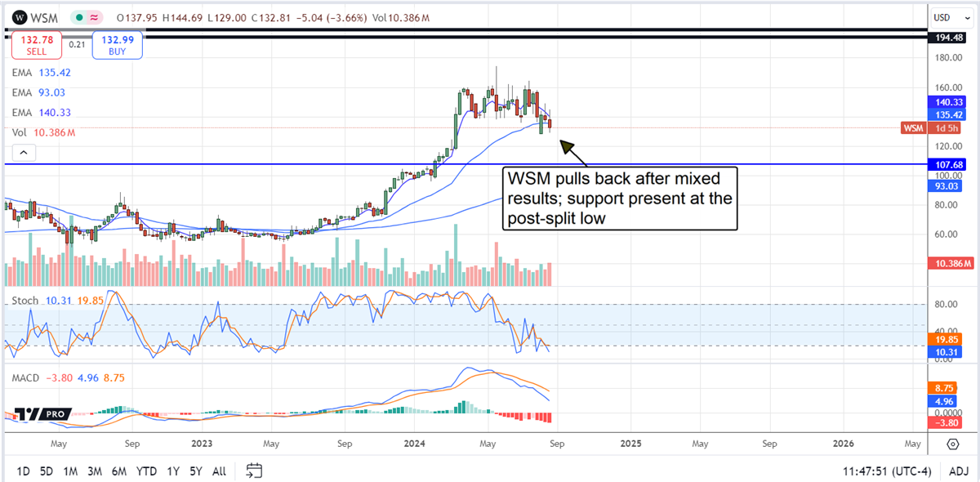Click the red WSM last-price label
The width and height of the screenshot is (980, 482).
915,128
